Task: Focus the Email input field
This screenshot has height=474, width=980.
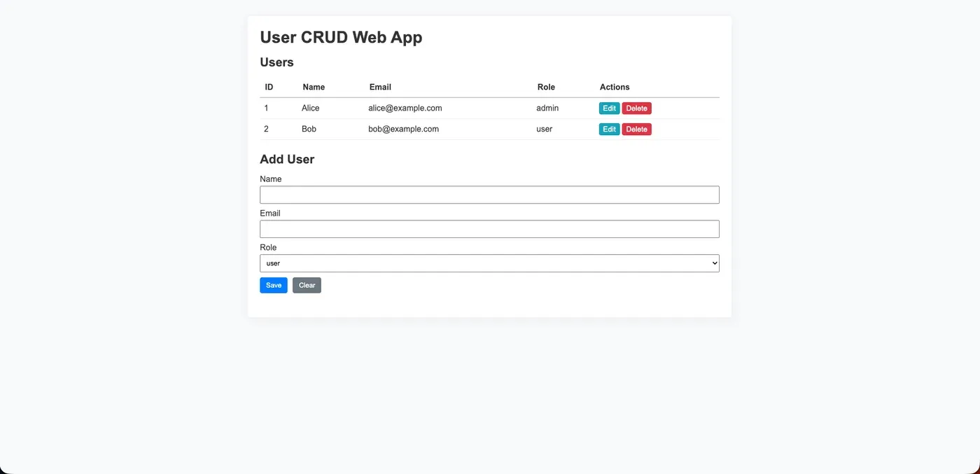Action: click(489, 229)
